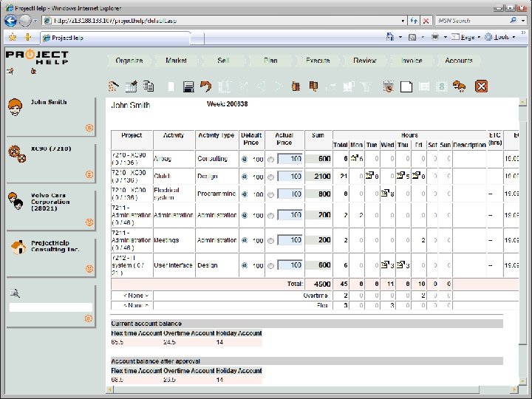Click orange round button below sidebar search field
This screenshot has width=532, height=399.
[x=88, y=318]
